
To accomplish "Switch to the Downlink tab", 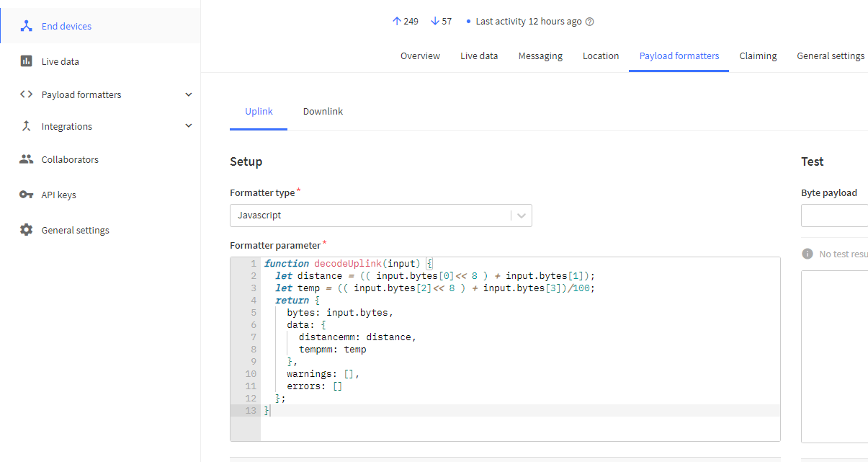I will click(x=323, y=112).
